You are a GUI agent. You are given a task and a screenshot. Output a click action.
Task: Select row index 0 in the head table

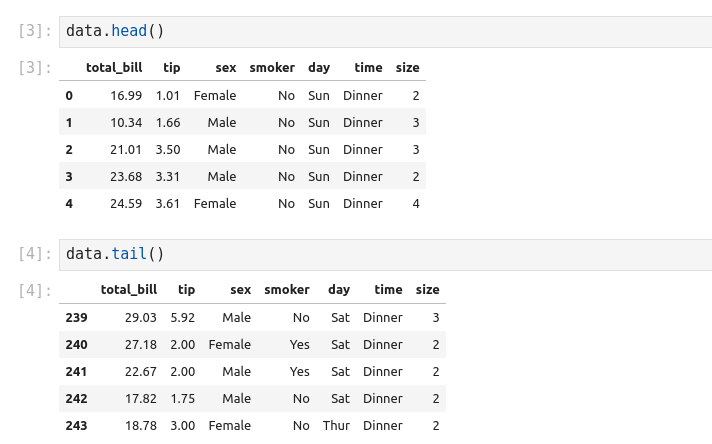click(x=69, y=96)
